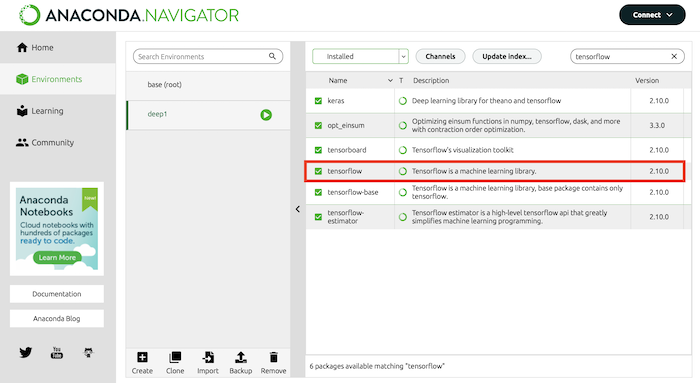Click the type circle icon for keras

click(403, 101)
